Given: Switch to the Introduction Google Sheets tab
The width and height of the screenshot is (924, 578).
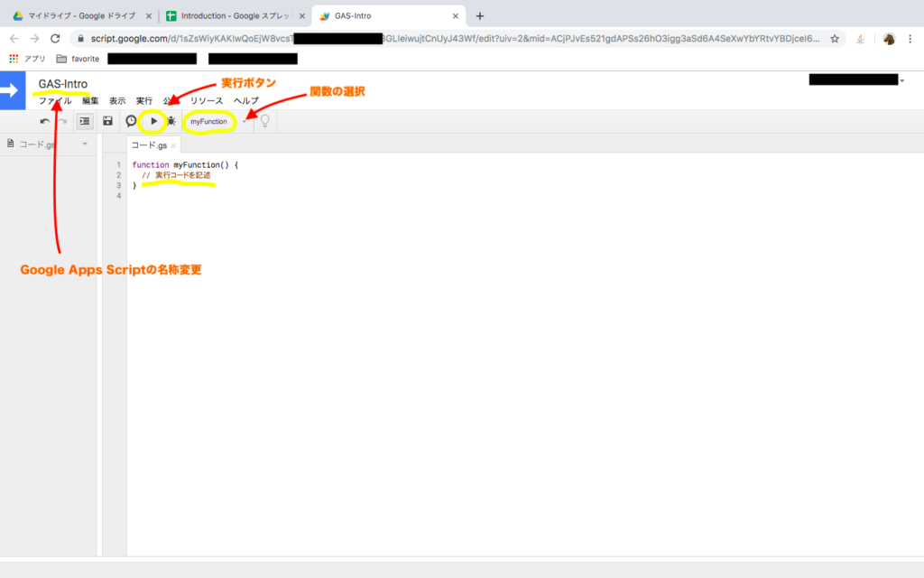Looking at the screenshot, I should point(230,15).
